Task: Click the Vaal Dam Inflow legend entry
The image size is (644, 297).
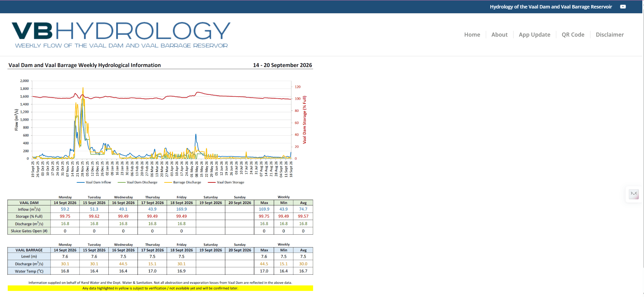Action: click(x=94, y=182)
